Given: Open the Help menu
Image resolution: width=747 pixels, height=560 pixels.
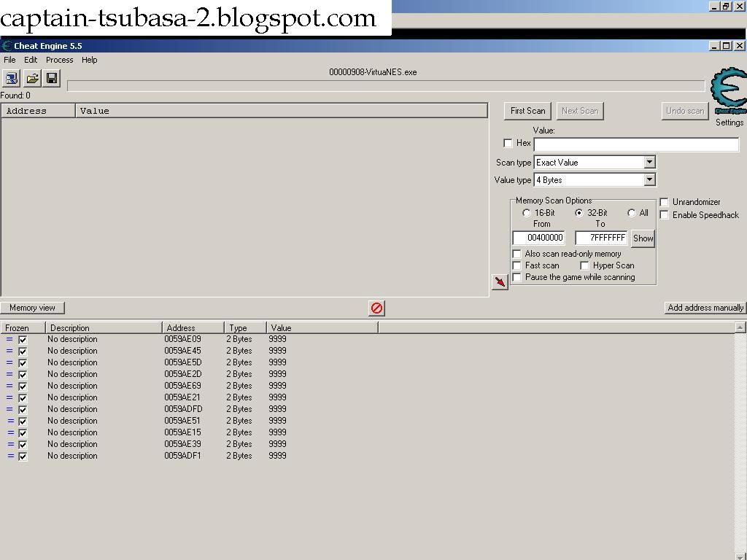Looking at the screenshot, I should coord(89,60).
